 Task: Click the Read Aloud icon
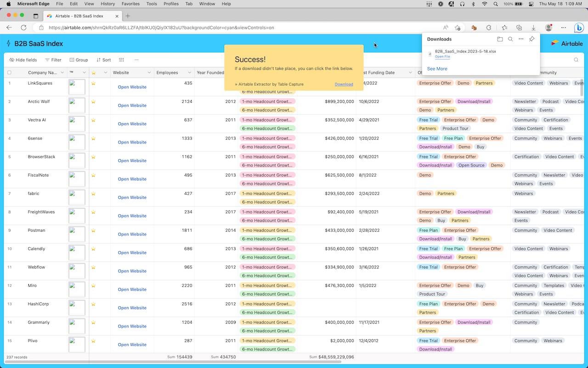[x=446, y=28]
